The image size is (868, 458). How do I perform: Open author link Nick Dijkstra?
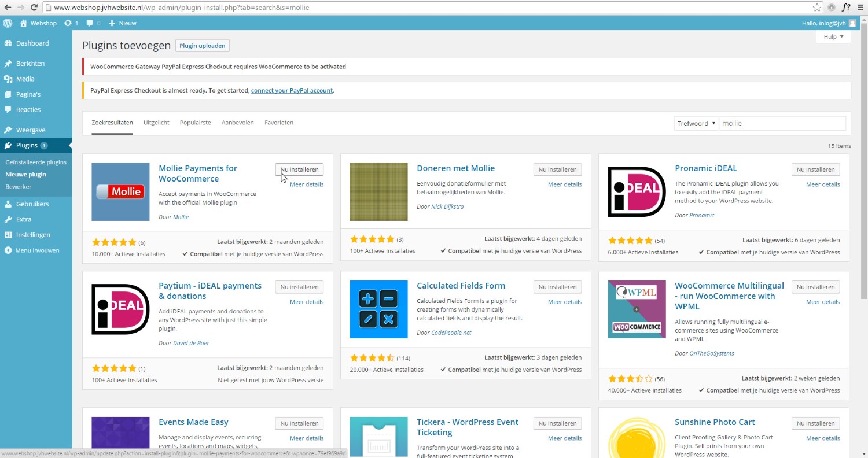click(447, 206)
